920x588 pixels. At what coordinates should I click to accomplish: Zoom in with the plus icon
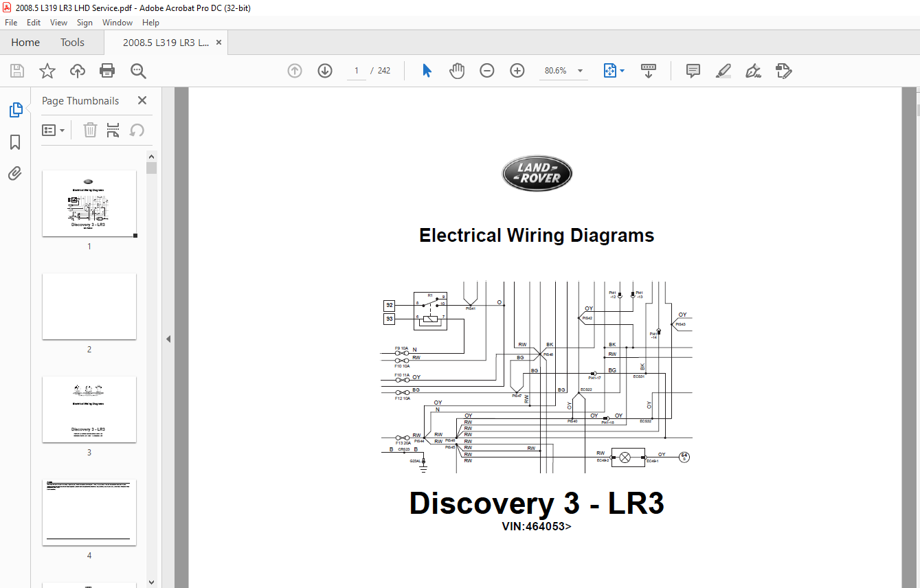pyautogui.click(x=517, y=71)
